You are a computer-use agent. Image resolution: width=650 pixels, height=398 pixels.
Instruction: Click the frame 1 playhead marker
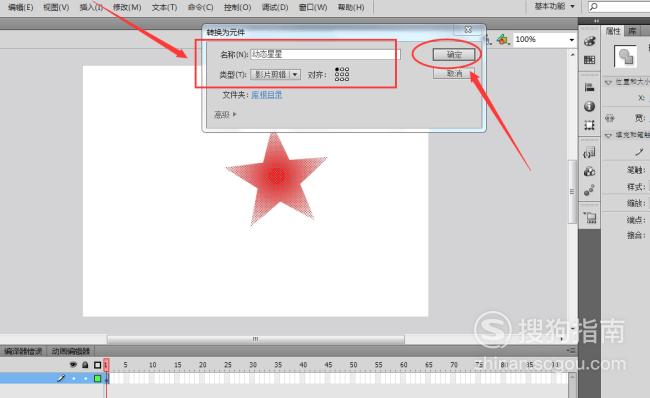point(106,365)
